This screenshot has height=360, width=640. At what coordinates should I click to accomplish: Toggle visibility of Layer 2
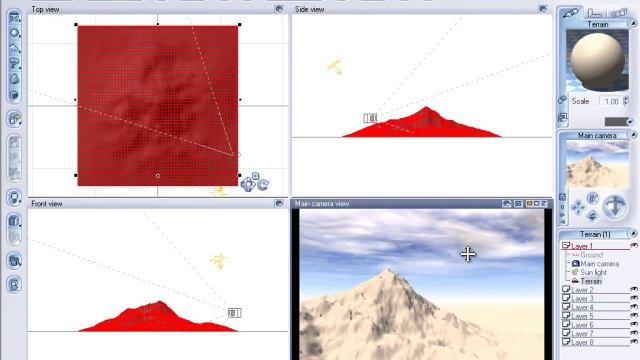[633, 289]
